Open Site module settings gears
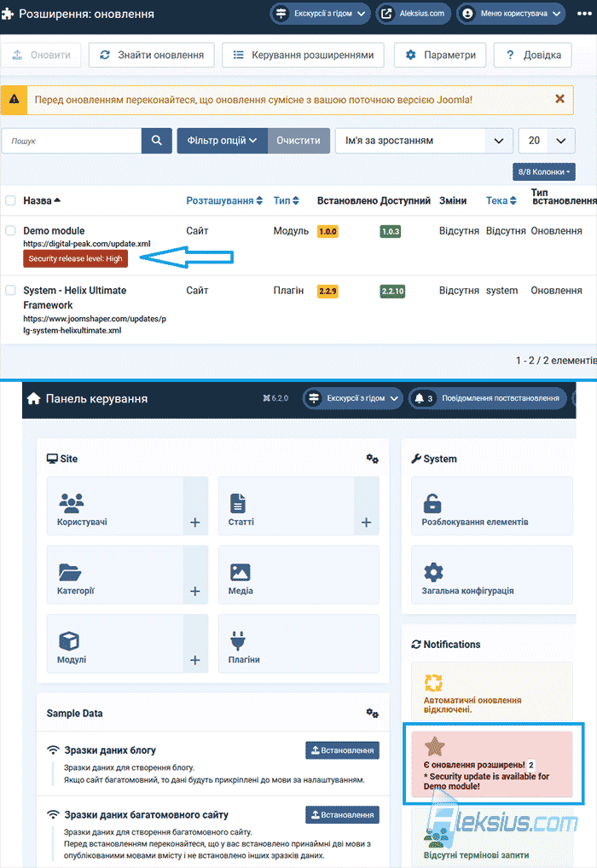The height and width of the screenshot is (868, 597). pos(372,459)
